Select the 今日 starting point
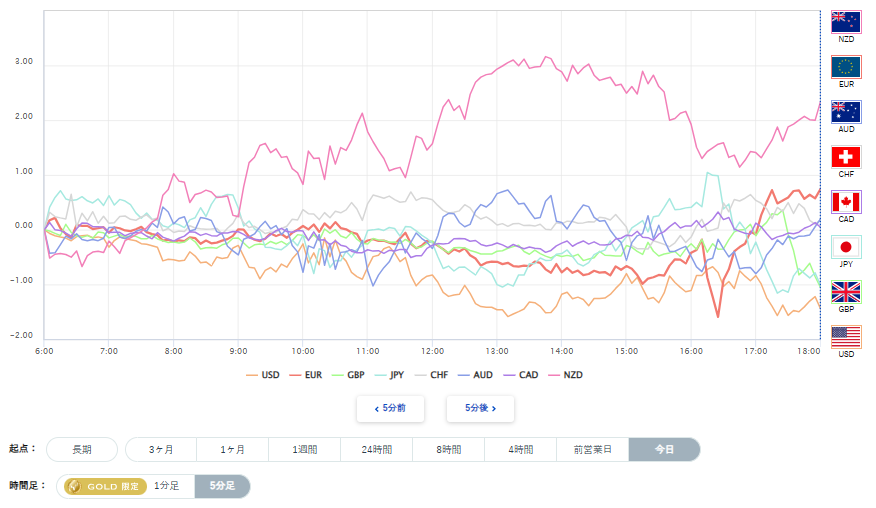The width and height of the screenshot is (876, 508). coord(664,449)
